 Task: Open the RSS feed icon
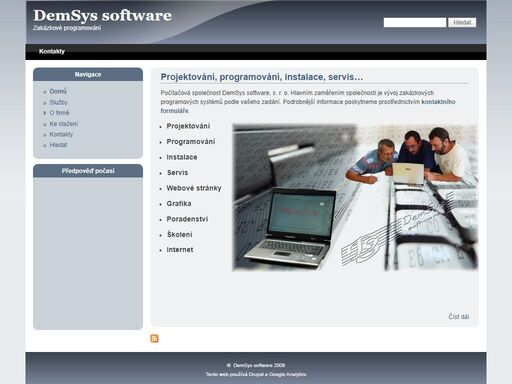pyautogui.click(x=154, y=338)
